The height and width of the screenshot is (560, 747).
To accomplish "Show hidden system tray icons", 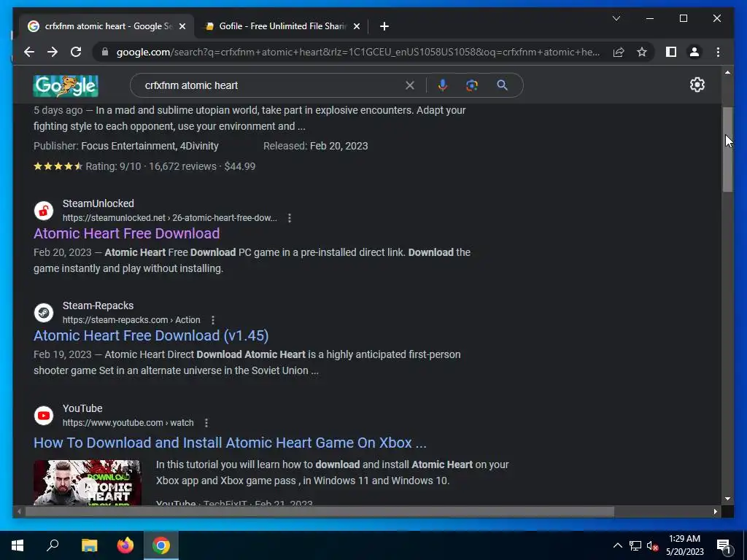I will [617, 545].
